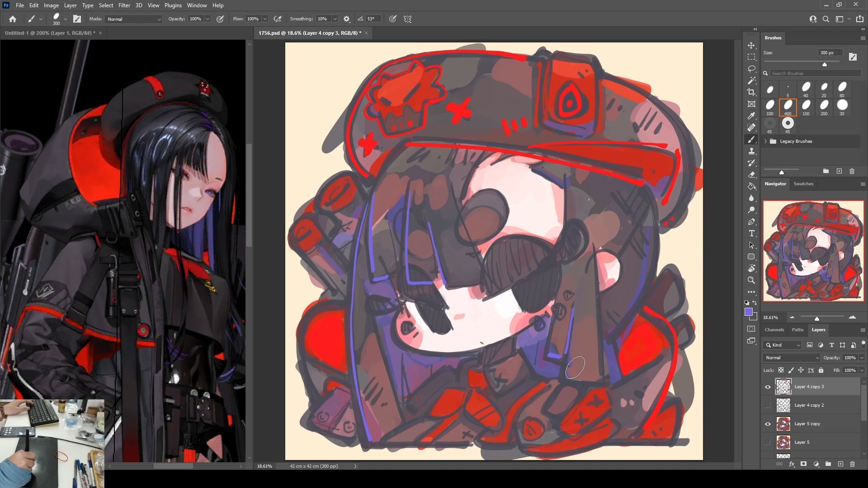
Task: Click add layer style fx icon
Action: click(x=792, y=464)
